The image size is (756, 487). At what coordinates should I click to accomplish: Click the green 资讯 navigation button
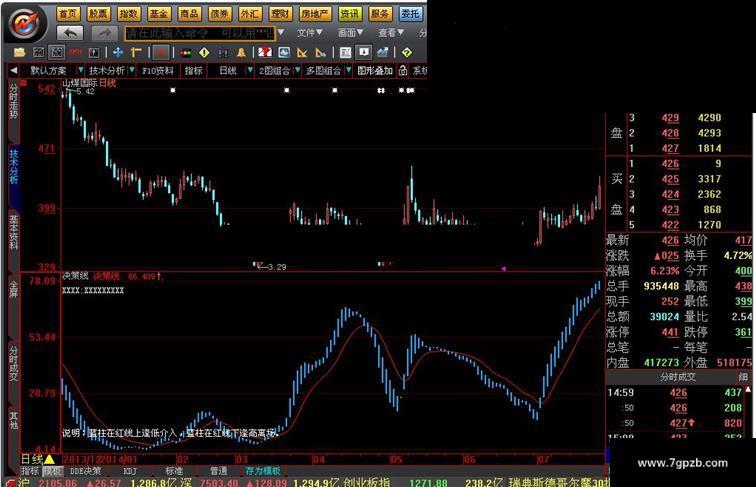point(350,14)
